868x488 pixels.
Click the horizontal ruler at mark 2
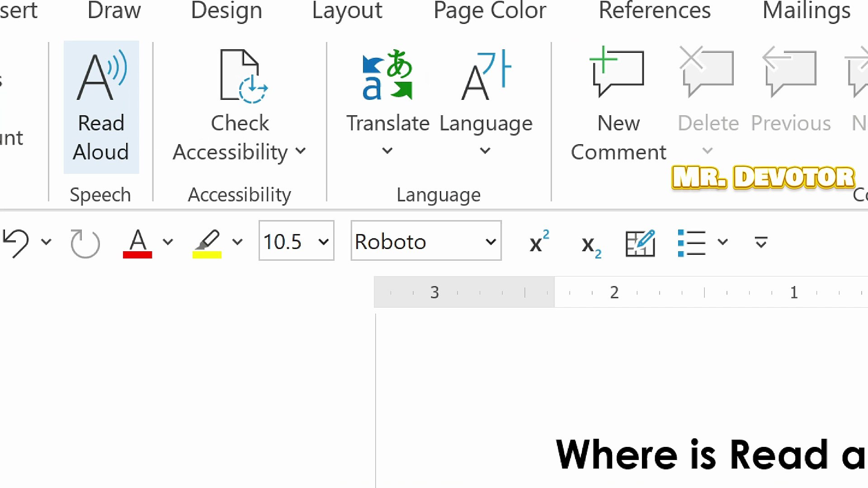[x=614, y=293]
